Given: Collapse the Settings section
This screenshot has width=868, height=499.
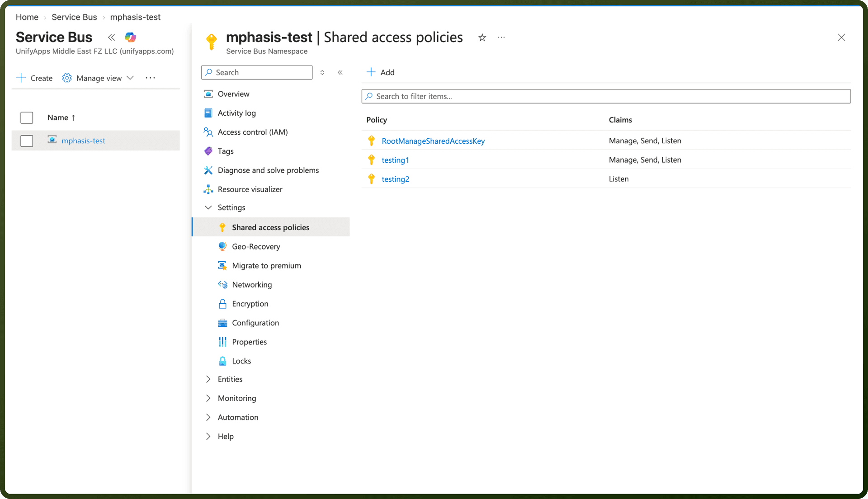Looking at the screenshot, I should point(208,207).
